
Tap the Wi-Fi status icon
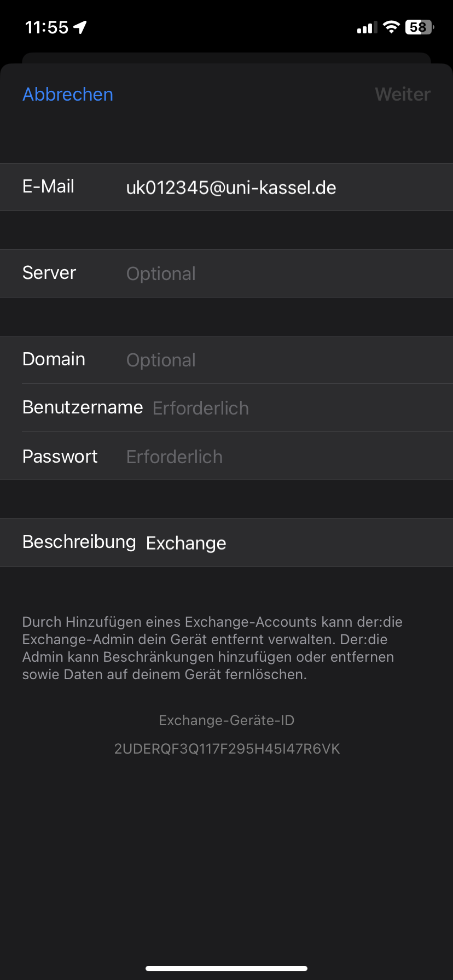[x=391, y=27]
